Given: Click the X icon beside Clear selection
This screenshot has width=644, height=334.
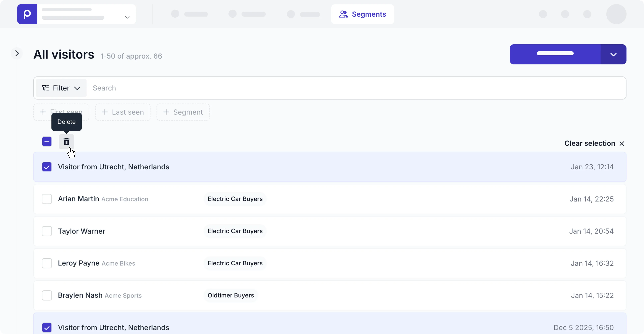Looking at the screenshot, I should click(x=622, y=143).
